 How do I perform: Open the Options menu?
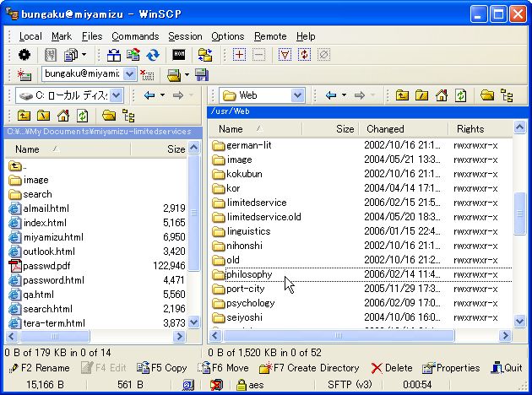pyautogui.click(x=228, y=36)
